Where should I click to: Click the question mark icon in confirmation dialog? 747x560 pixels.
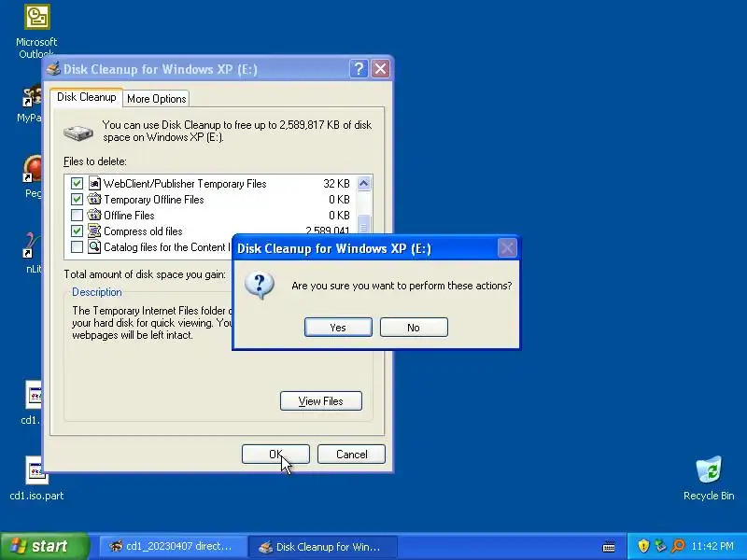pyautogui.click(x=260, y=286)
